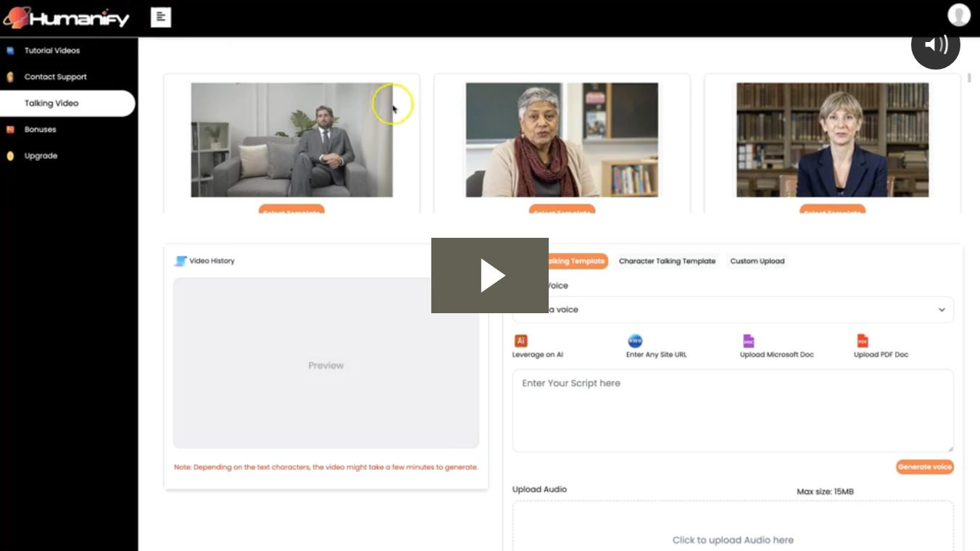Viewport: 980px width, 551px height.
Task: Open Contact Support from the sidebar
Action: [56, 77]
